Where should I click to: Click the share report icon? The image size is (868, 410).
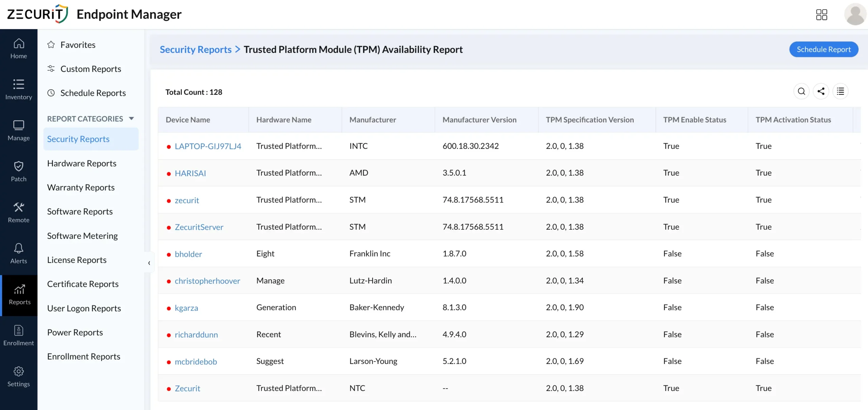click(x=821, y=91)
